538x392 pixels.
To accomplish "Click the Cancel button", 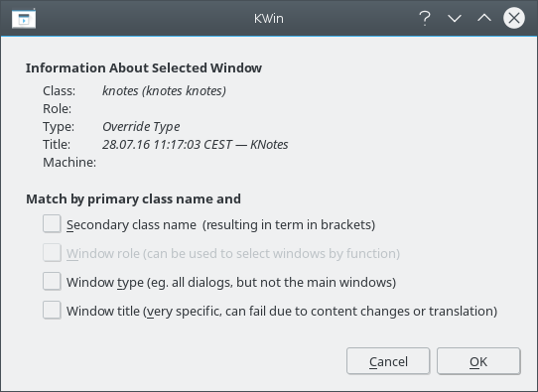I will click(388, 361).
